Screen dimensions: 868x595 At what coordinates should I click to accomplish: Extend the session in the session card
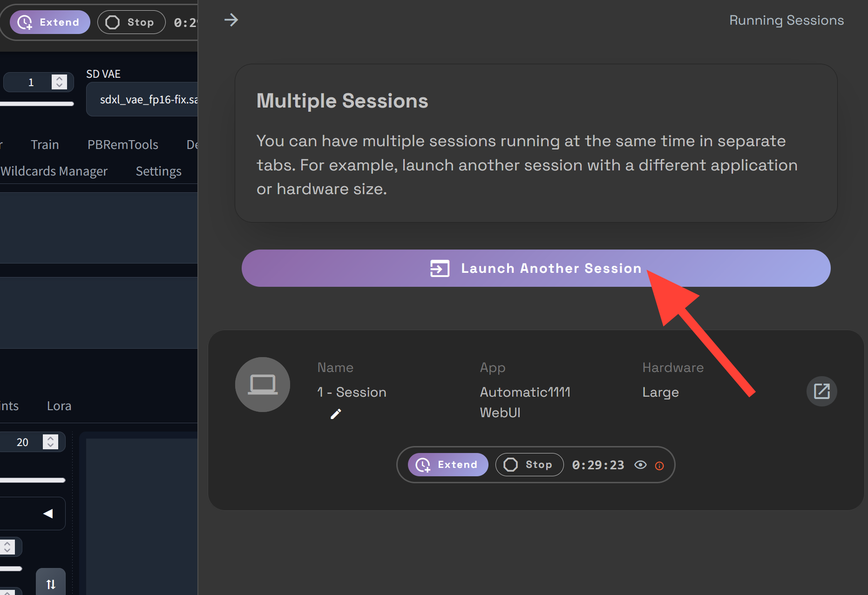[448, 465]
